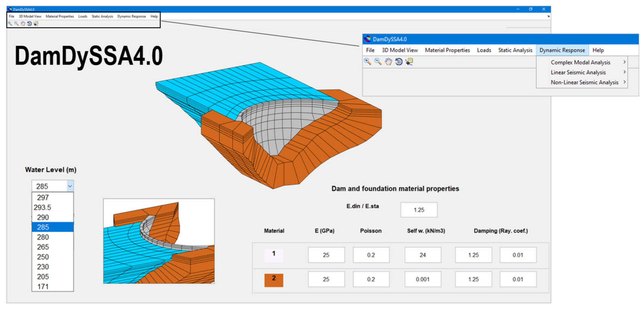Select the data cursor tool in enlarged toolbar
The height and width of the screenshot is (310, 644).
[x=409, y=61]
